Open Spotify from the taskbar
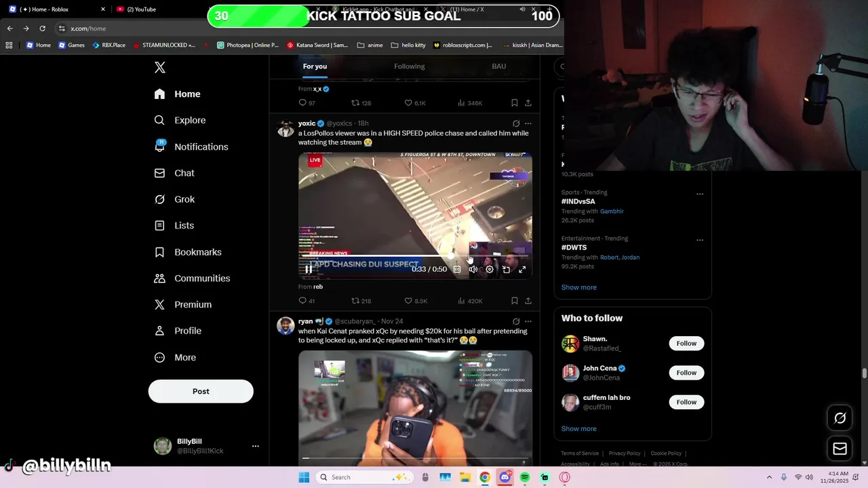 coord(525,477)
